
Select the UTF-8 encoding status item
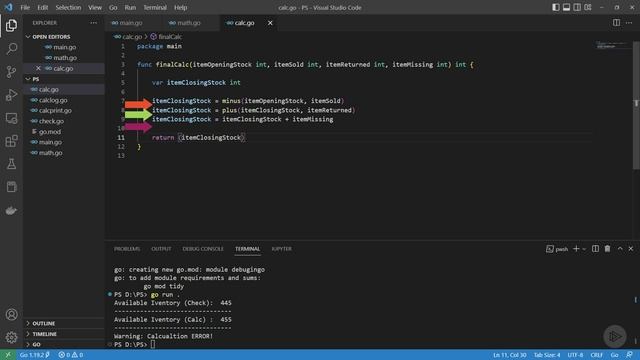pyautogui.click(x=576, y=355)
